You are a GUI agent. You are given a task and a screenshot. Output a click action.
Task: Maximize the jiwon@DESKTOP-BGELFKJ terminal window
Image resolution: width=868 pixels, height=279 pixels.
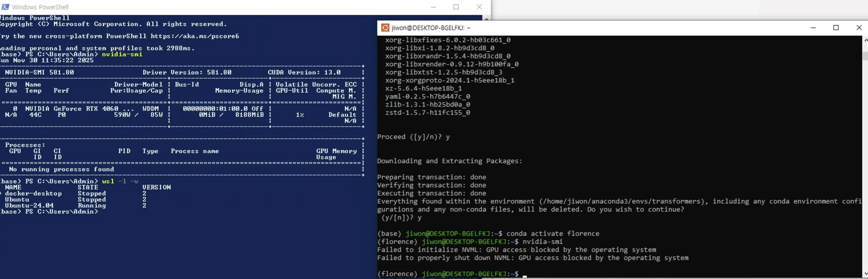coord(836,28)
